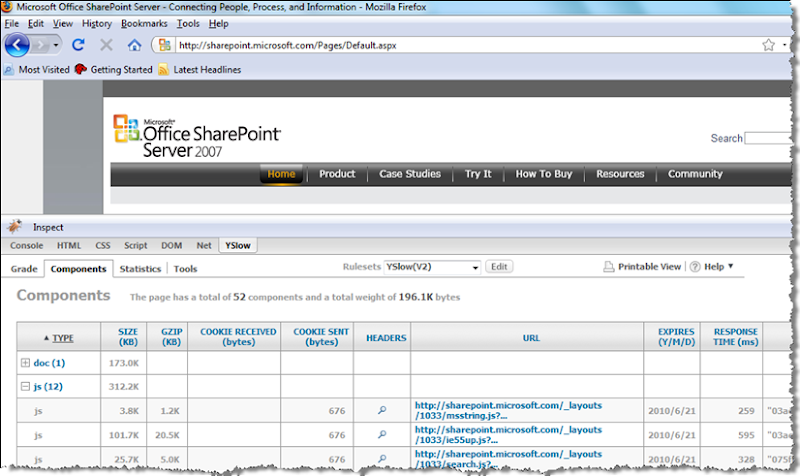Select the How To Buy navigation tab
The image size is (800, 476).
click(544, 174)
